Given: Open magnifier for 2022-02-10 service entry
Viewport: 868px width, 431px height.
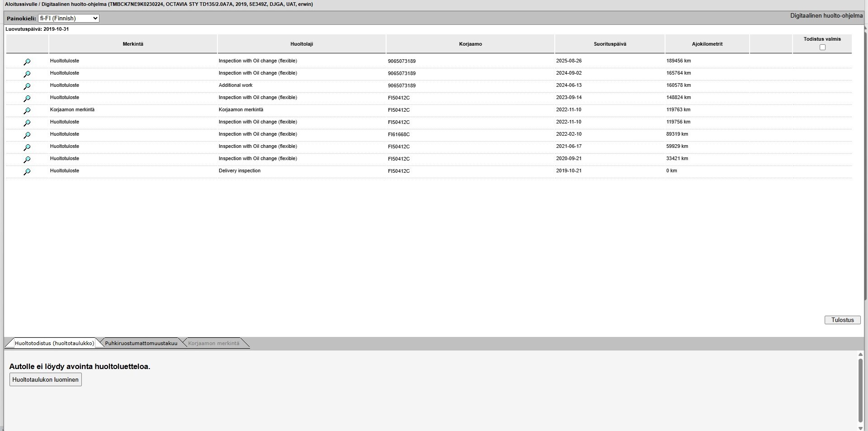Looking at the screenshot, I should point(27,135).
